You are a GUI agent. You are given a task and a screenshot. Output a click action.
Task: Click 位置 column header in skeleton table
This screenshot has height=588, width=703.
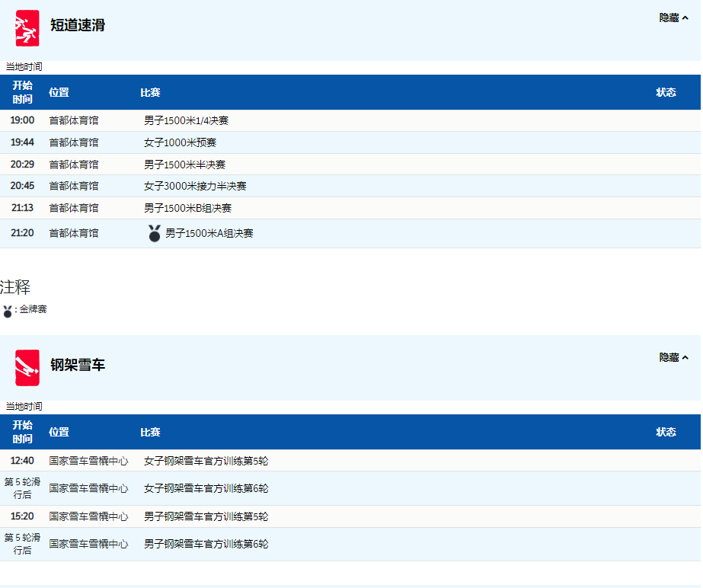tap(59, 432)
